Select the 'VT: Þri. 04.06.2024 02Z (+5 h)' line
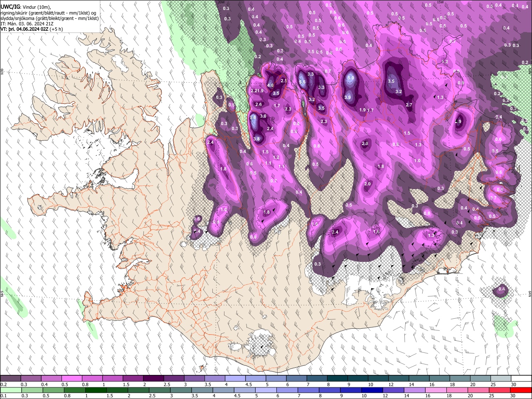The height and width of the screenshot is (399, 532). 32,30
